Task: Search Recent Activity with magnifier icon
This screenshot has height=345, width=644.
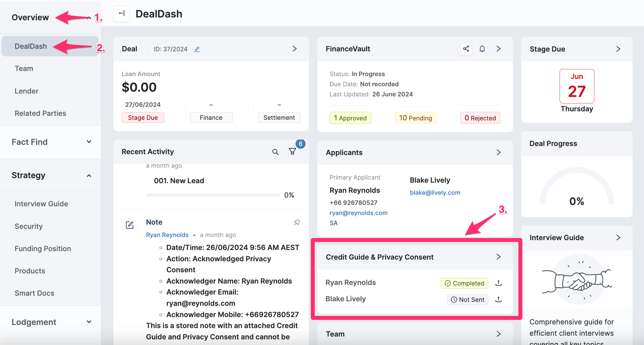Action: pos(275,152)
